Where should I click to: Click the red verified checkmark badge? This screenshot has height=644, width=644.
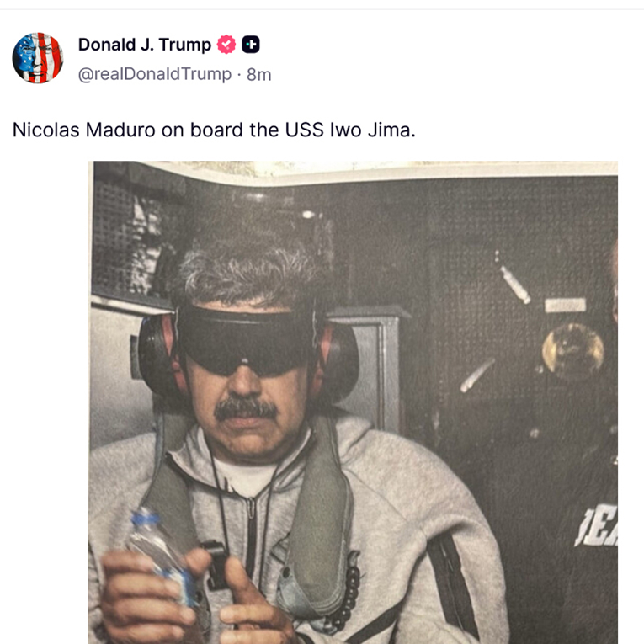point(226,45)
